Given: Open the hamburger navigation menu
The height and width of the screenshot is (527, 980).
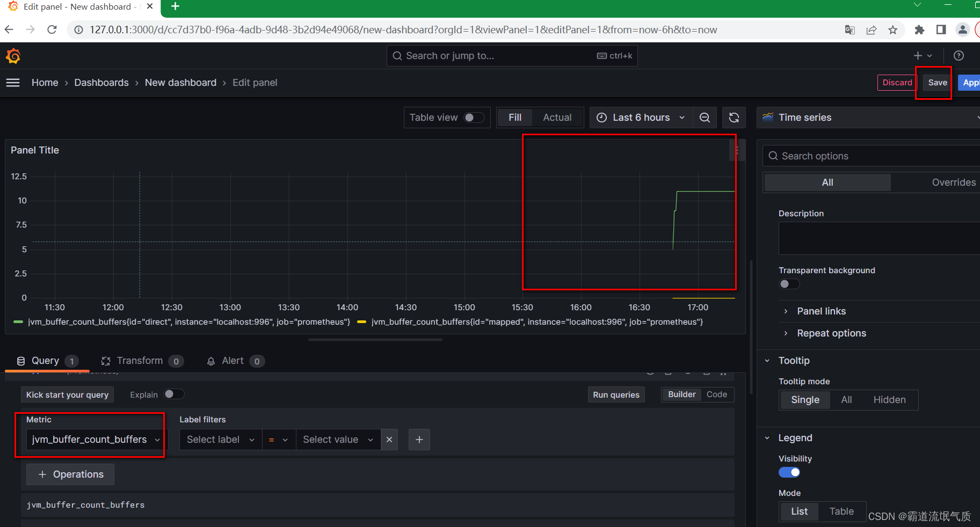Looking at the screenshot, I should pyautogui.click(x=13, y=83).
